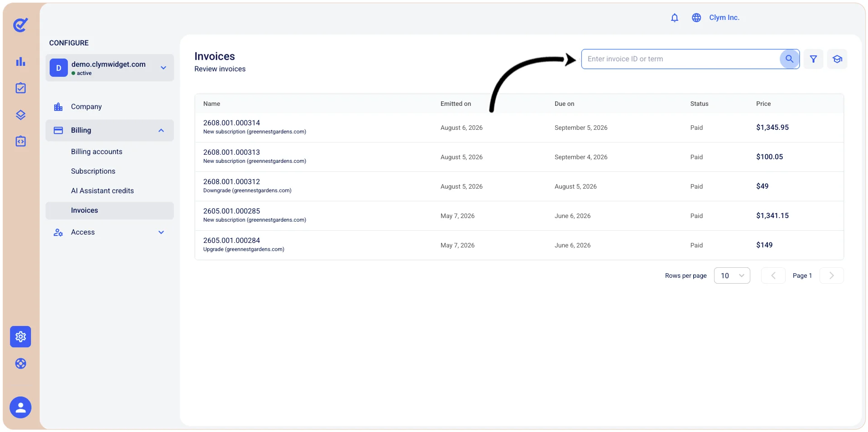Click the Clym Inc. account link
The image size is (868, 432).
pos(724,18)
